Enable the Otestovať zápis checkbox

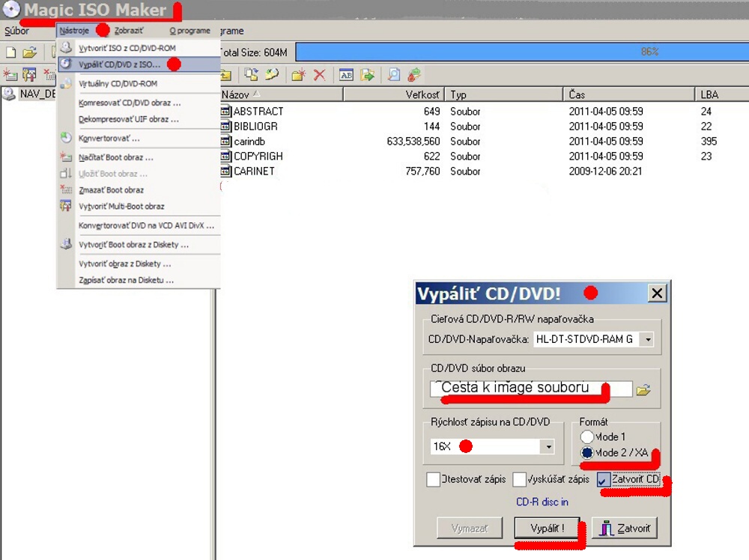coord(433,480)
